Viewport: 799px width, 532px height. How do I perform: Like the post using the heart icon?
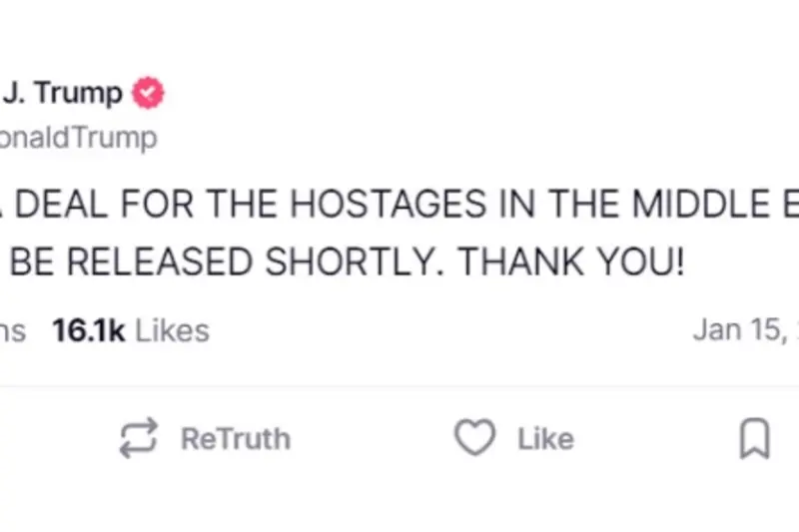pyautogui.click(x=474, y=438)
